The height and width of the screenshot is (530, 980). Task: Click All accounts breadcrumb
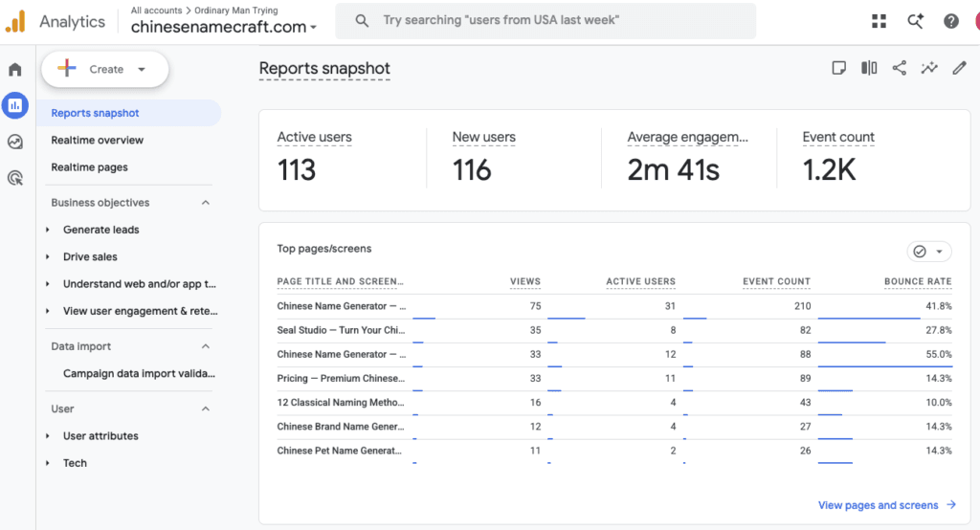pyautogui.click(x=156, y=11)
